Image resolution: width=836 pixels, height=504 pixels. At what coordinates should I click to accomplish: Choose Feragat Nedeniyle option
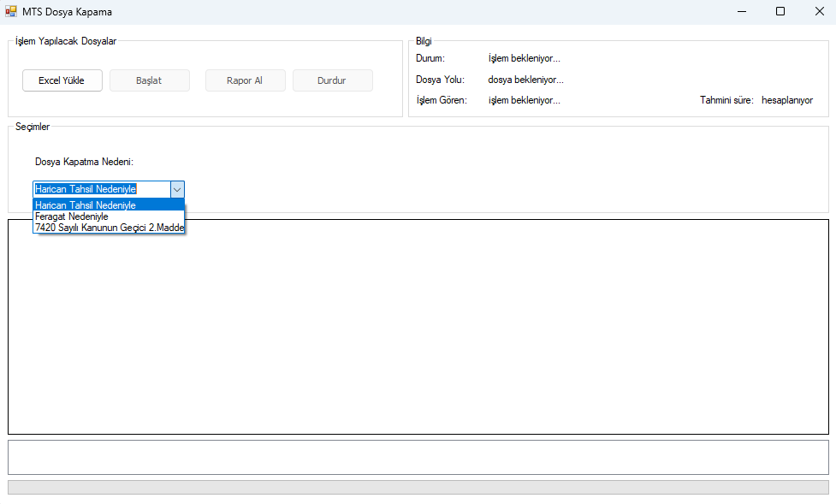click(x=108, y=216)
